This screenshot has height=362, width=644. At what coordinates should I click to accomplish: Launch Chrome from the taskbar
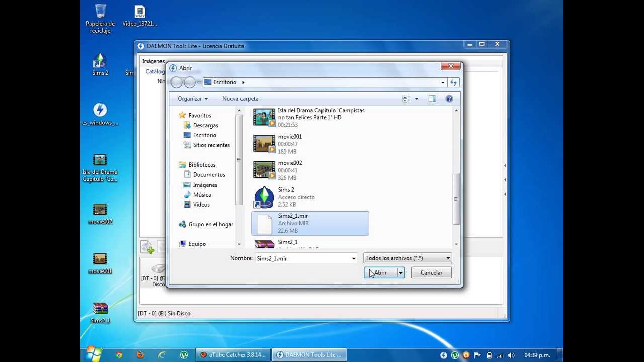coord(119,354)
